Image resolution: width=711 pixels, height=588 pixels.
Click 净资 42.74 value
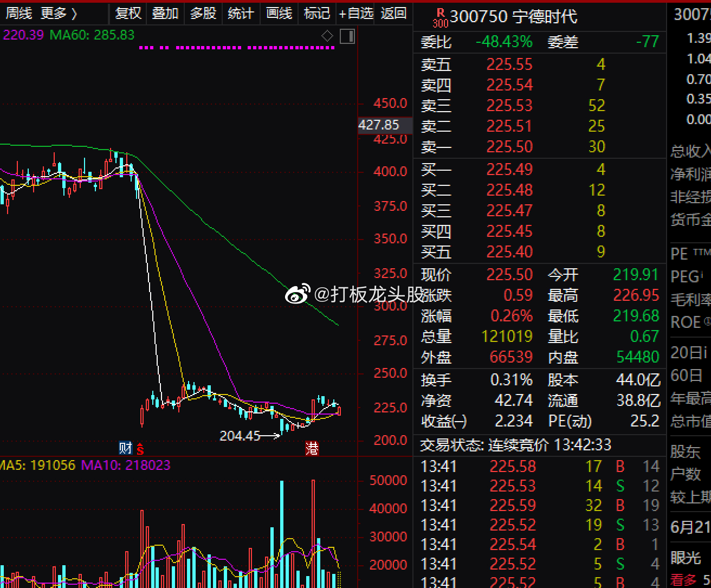pos(514,400)
